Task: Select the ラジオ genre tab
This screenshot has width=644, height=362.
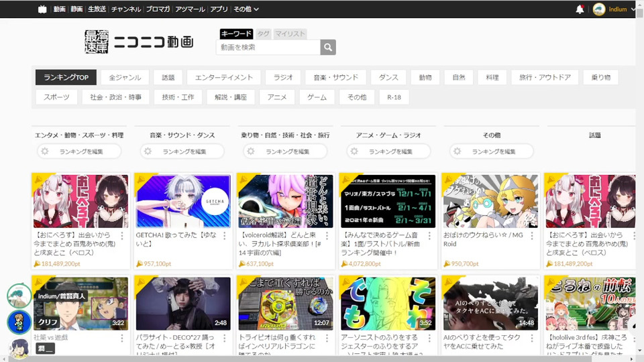Action: tap(283, 77)
